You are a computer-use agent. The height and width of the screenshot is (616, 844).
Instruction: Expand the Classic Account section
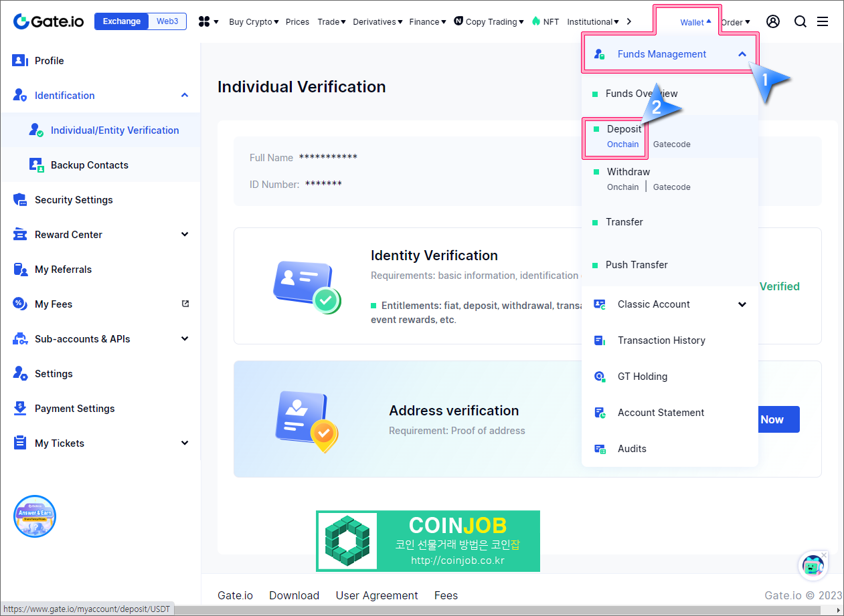pos(742,304)
